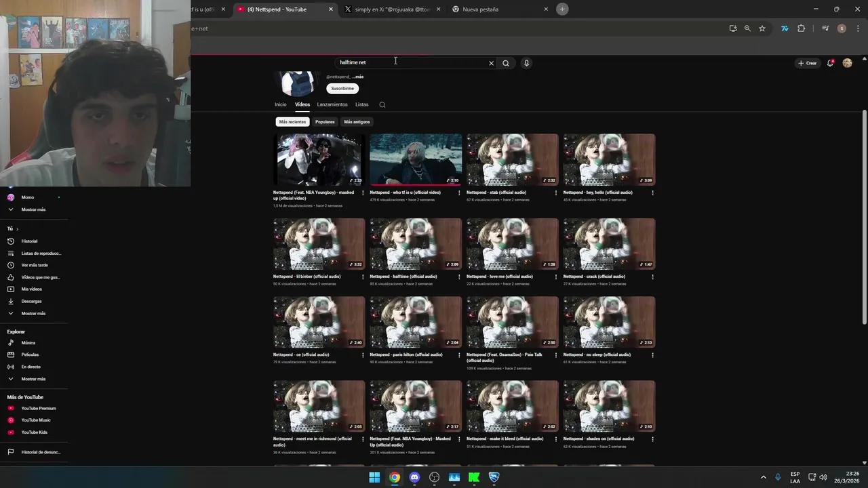Expand Mostrar más under Descargas

tap(33, 313)
